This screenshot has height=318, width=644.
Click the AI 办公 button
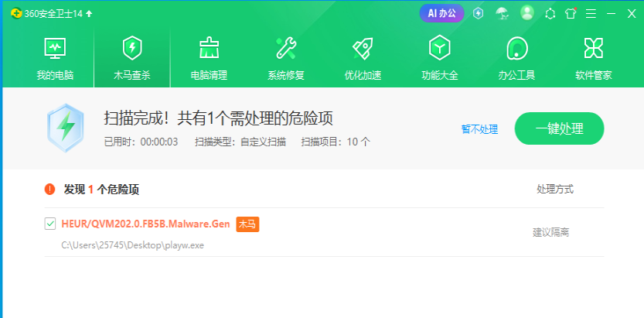pyautogui.click(x=441, y=13)
